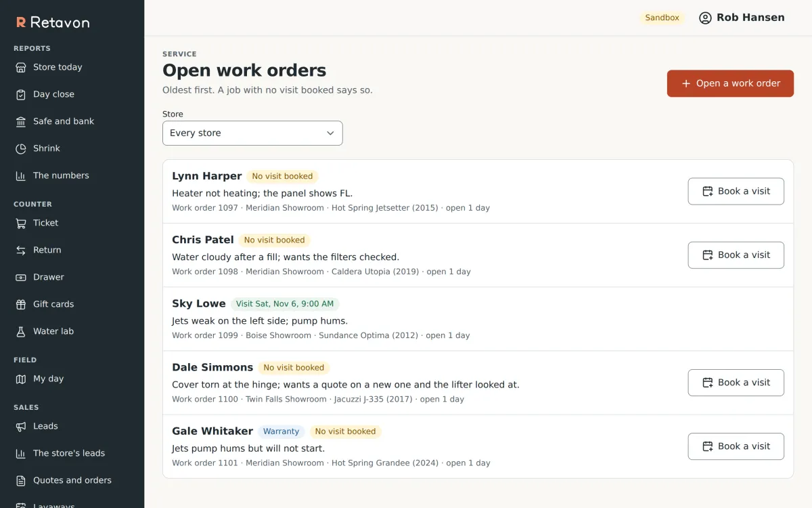Click the Open work orders heading
Screen dimensions: 812x508
pos(244,70)
